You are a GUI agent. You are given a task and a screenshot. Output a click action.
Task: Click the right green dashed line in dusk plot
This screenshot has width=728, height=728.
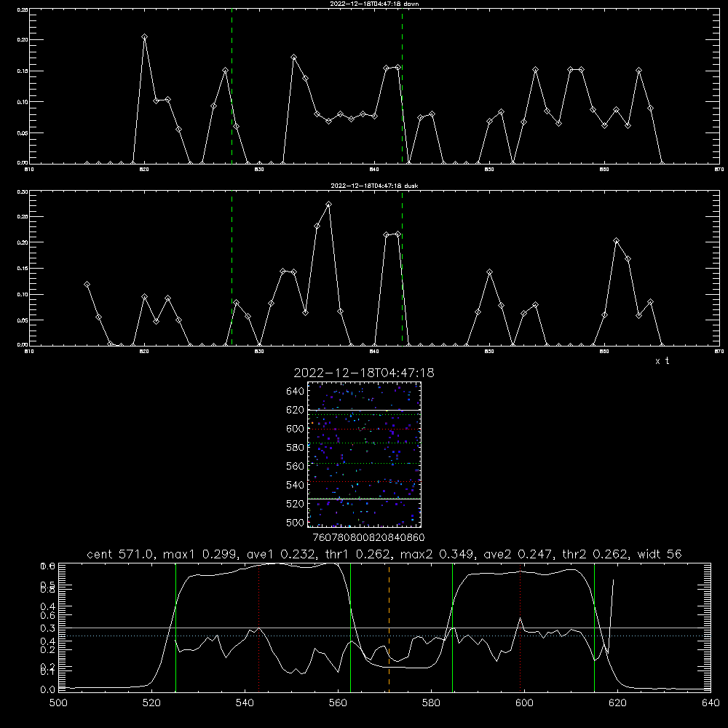coord(402,268)
